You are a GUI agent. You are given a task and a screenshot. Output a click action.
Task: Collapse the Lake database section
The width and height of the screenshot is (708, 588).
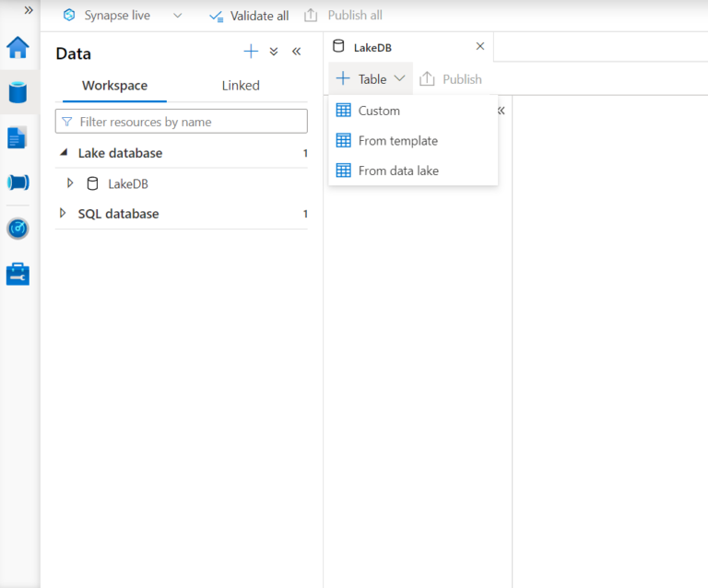[x=65, y=152]
